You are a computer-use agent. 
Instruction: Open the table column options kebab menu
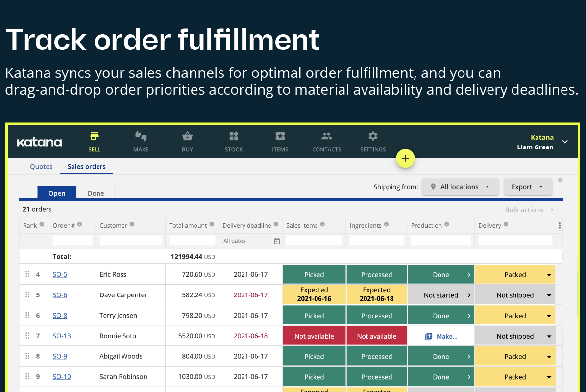tap(560, 226)
